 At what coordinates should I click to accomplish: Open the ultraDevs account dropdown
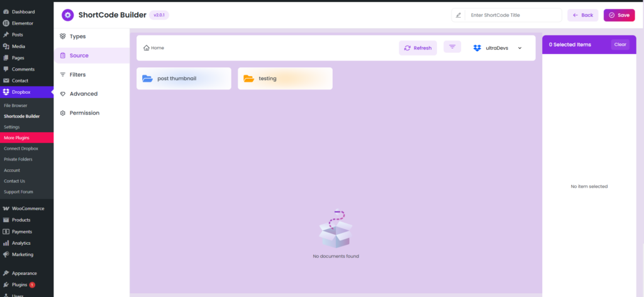click(x=497, y=48)
